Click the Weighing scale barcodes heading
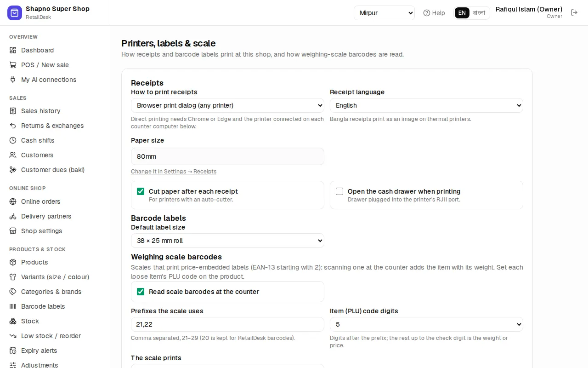 click(x=176, y=257)
